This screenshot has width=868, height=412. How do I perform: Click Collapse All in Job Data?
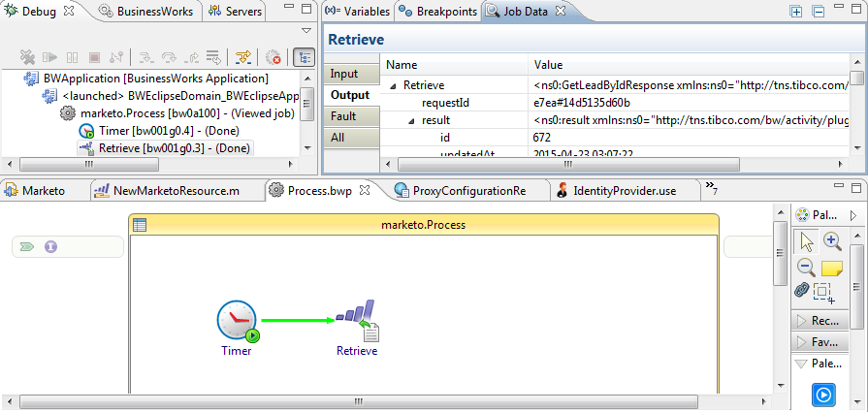(x=819, y=11)
